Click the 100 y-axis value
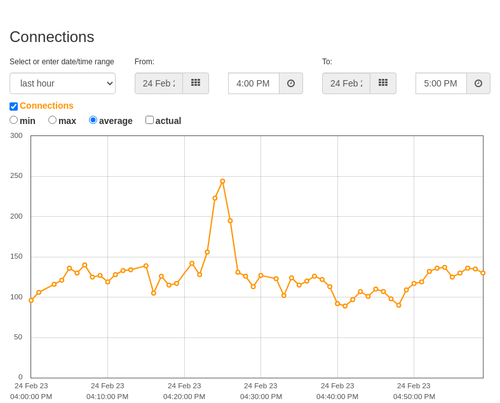Screen dimensions: 500x403 (x=16, y=297)
